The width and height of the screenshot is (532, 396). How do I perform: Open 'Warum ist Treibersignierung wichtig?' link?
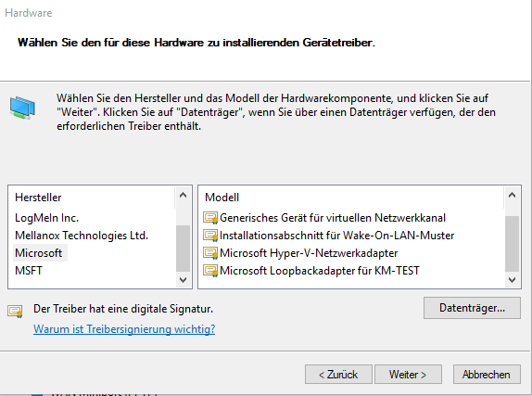(x=124, y=328)
